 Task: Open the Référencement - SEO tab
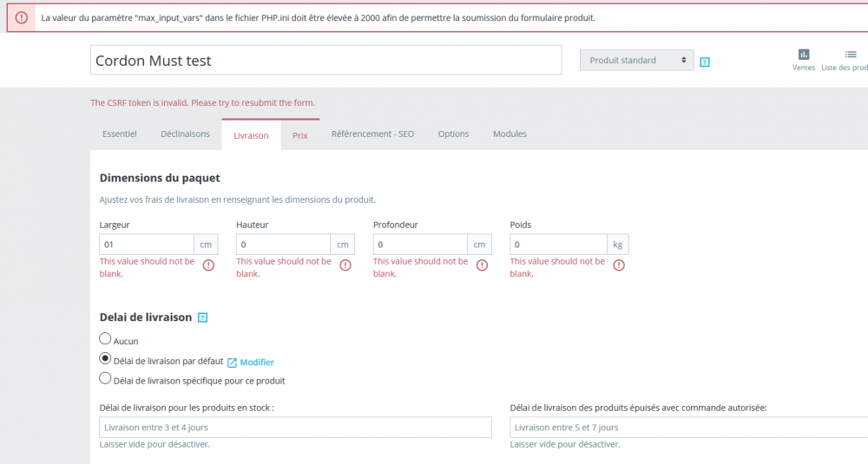pos(372,134)
